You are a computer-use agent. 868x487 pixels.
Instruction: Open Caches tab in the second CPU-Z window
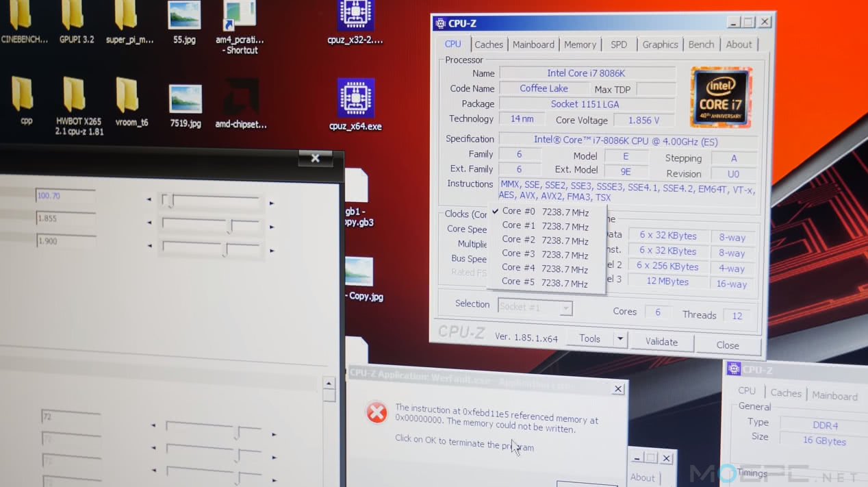(x=785, y=393)
